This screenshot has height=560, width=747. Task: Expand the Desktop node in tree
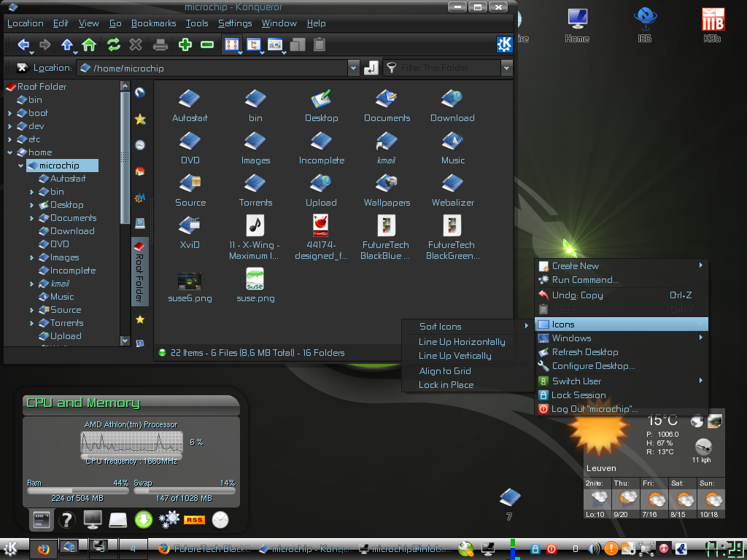click(32, 205)
